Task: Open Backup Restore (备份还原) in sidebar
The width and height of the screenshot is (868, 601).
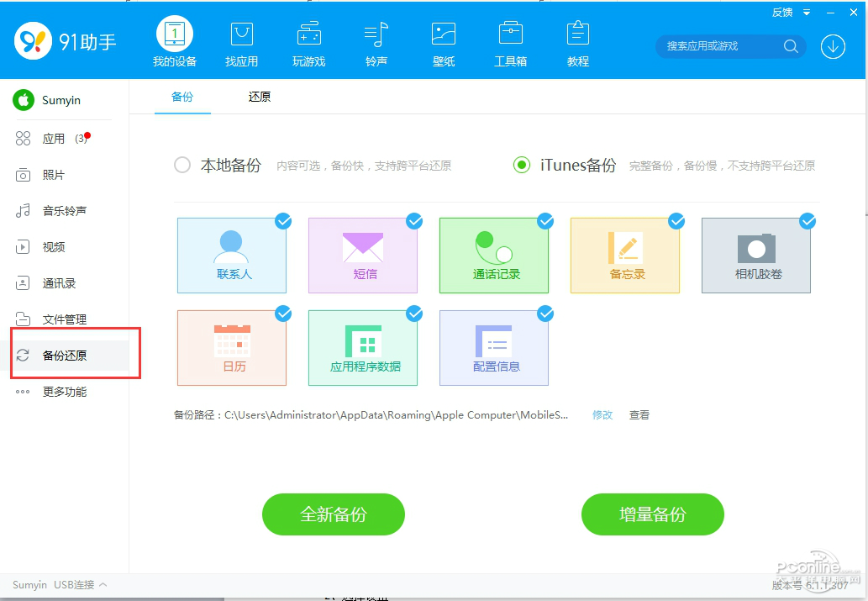Action: click(x=65, y=356)
